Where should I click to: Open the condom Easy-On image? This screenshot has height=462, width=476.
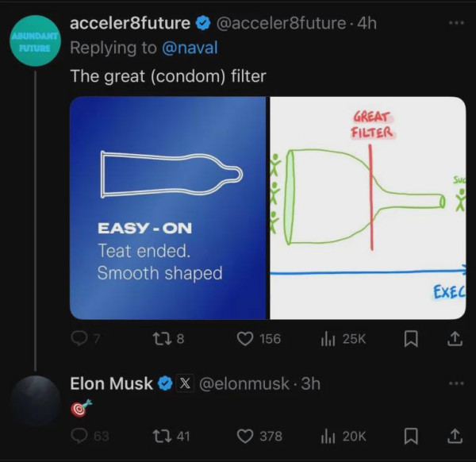(x=167, y=208)
